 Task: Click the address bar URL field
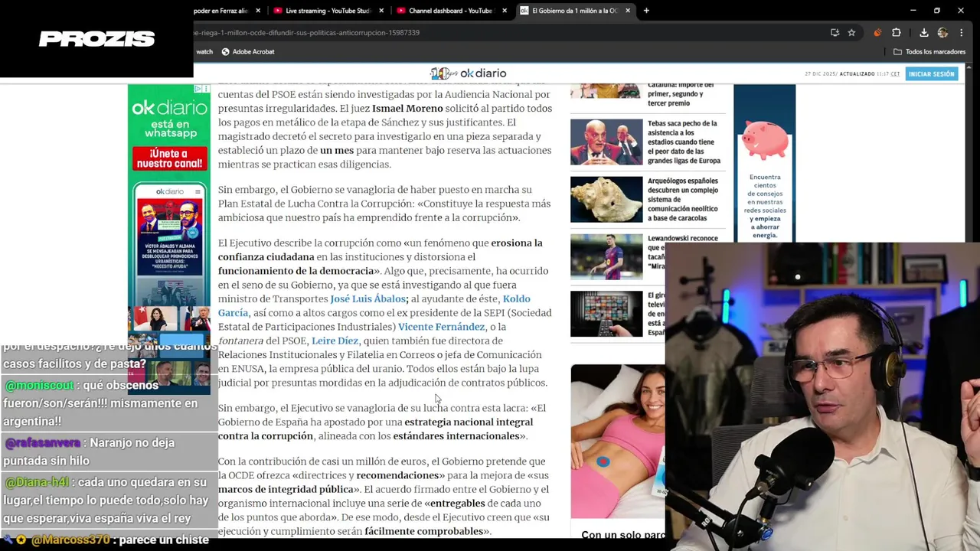tap(505, 33)
